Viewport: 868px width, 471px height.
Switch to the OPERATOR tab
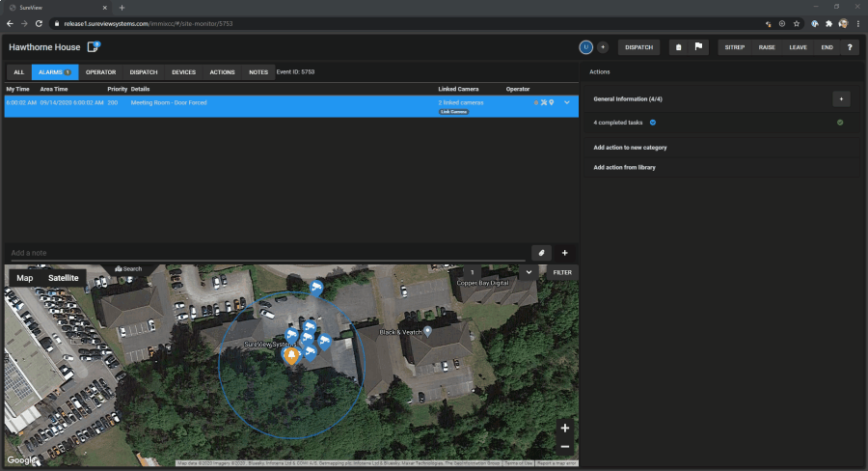[100, 72]
